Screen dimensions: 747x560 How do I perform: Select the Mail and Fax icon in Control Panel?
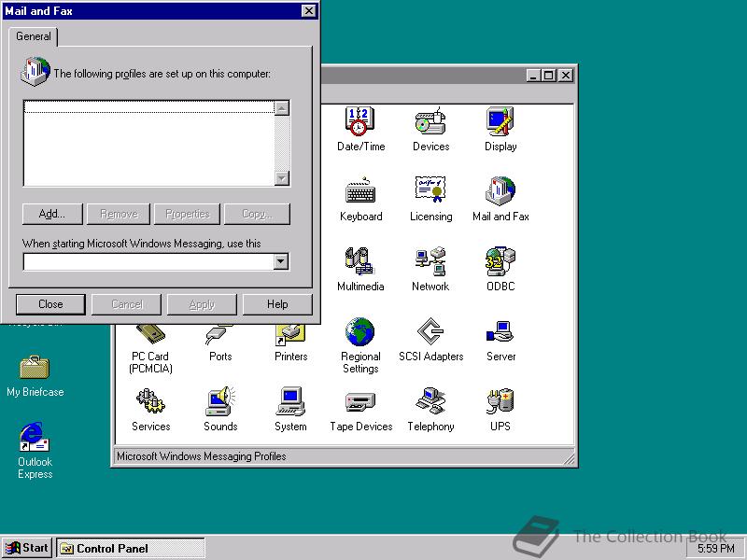(x=500, y=199)
